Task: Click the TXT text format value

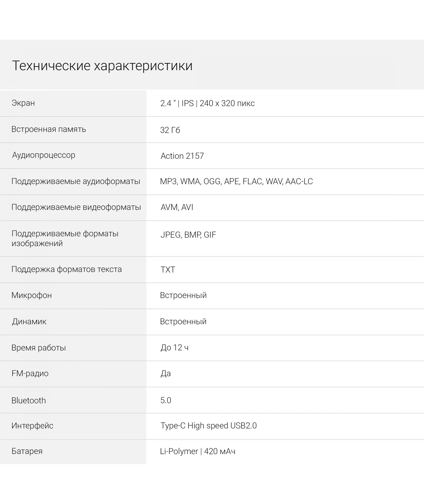Action: 167,270
